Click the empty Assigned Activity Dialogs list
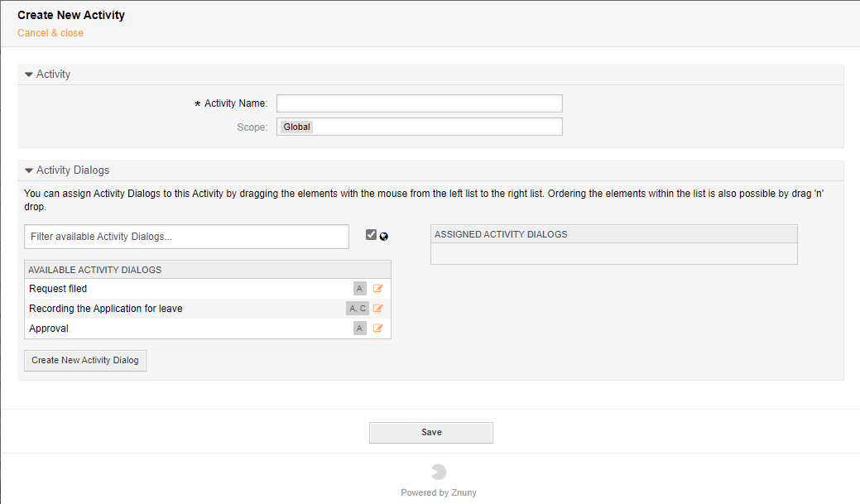Screen dimensions: 860x504 tap(613, 254)
